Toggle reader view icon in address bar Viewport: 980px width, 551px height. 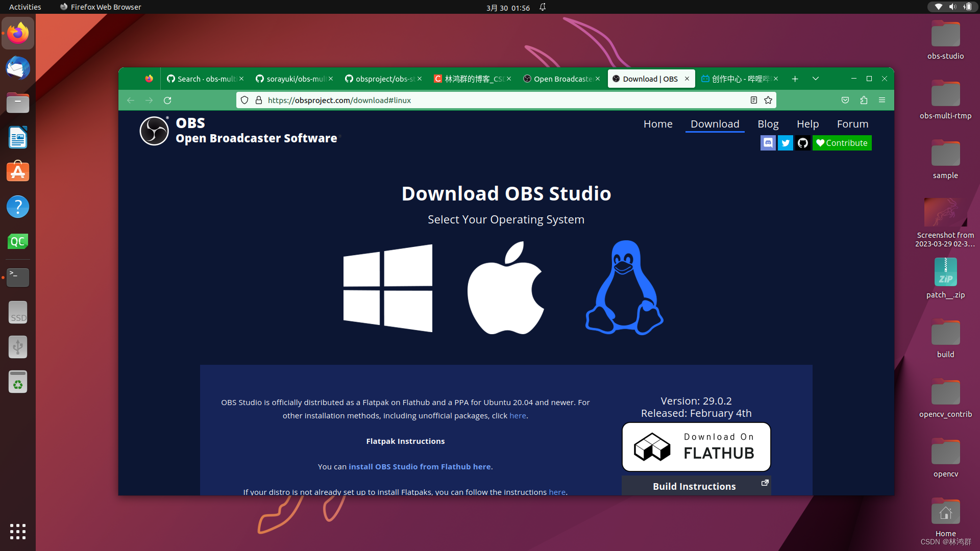(x=754, y=101)
